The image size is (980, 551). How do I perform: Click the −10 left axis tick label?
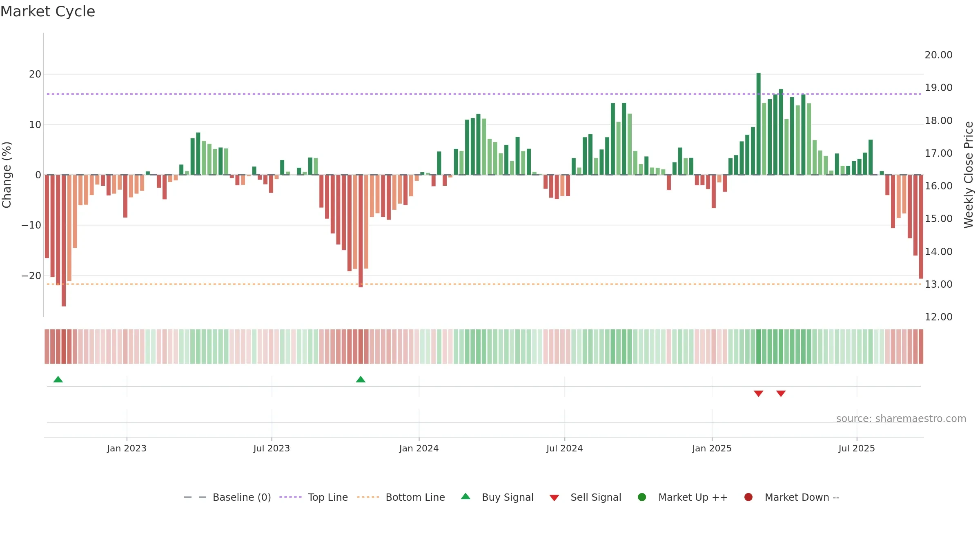31,225
